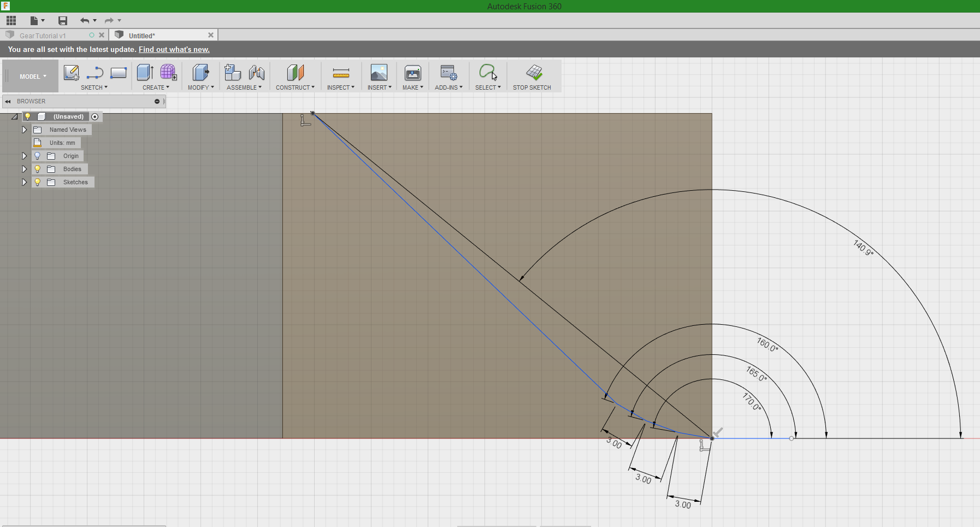Undo the last action
The height and width of the screenshot is (527, 980).
(x=85, y=21)
